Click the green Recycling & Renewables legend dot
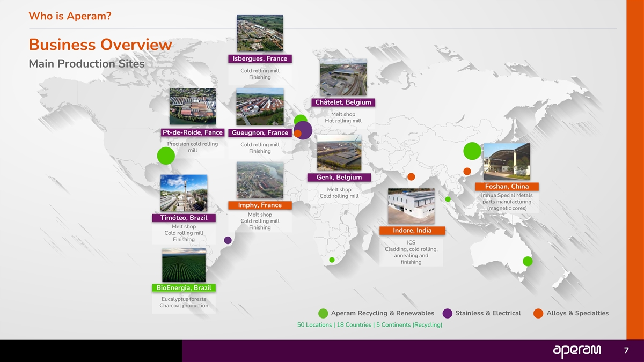Viewport: 644px width, 362px height. (x=323, y=314)
